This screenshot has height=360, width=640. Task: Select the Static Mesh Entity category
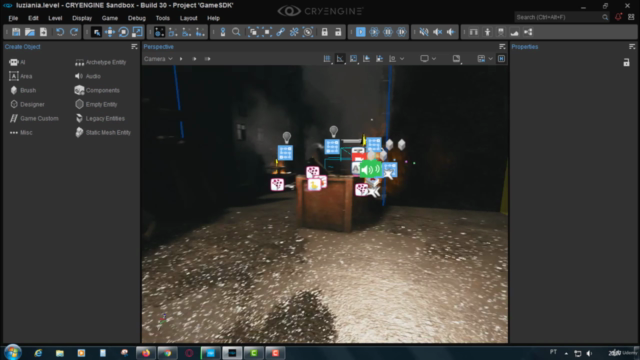point(103,132)
